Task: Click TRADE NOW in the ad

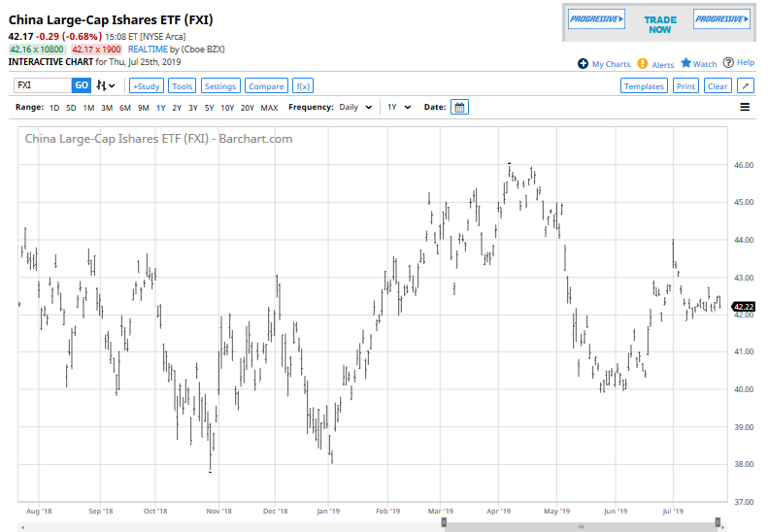Action: [660, 24]
